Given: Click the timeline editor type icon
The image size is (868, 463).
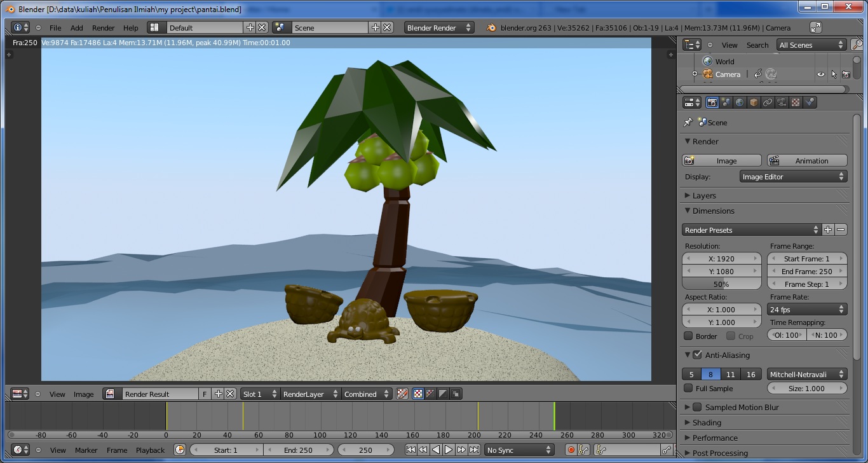Looking at the screenshot, I should 20,450.
